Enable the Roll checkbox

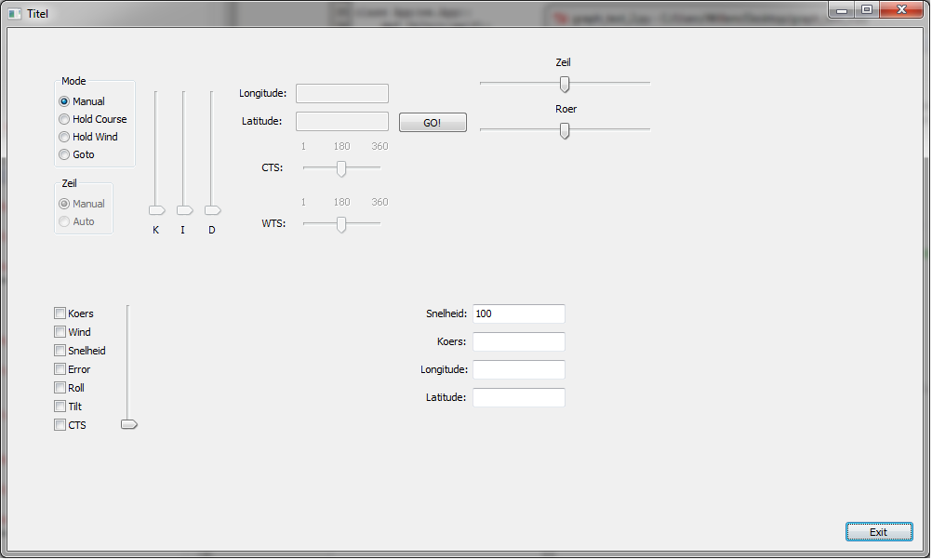coord(60,388)
